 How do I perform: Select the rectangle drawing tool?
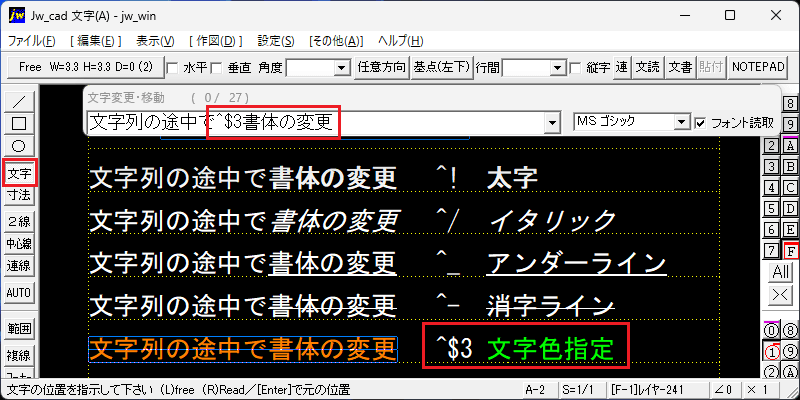[19, 123]
